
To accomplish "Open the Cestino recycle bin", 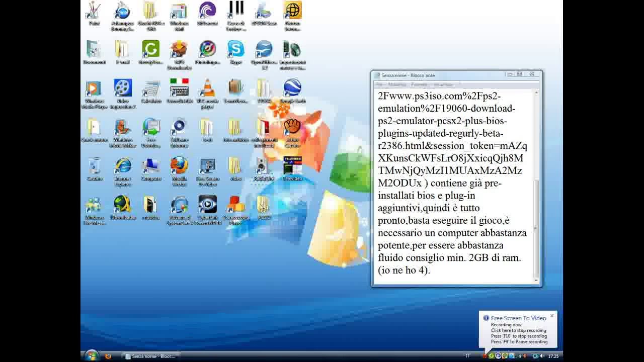I will click(x=94, y=169).
